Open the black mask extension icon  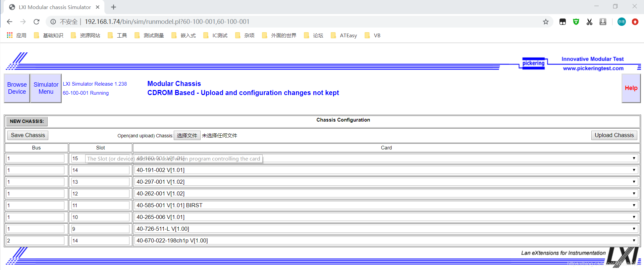coord(562,22)
